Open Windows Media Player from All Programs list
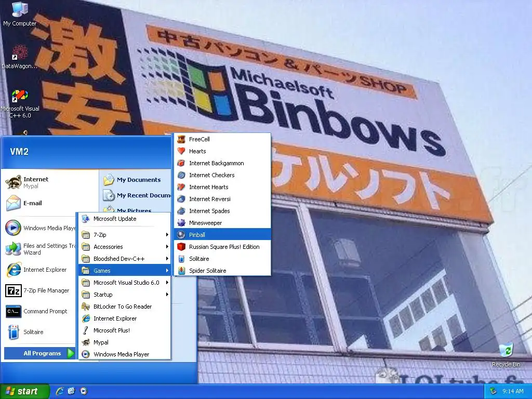Viewport: 532px width, 399px height. [x=125, y=354]
